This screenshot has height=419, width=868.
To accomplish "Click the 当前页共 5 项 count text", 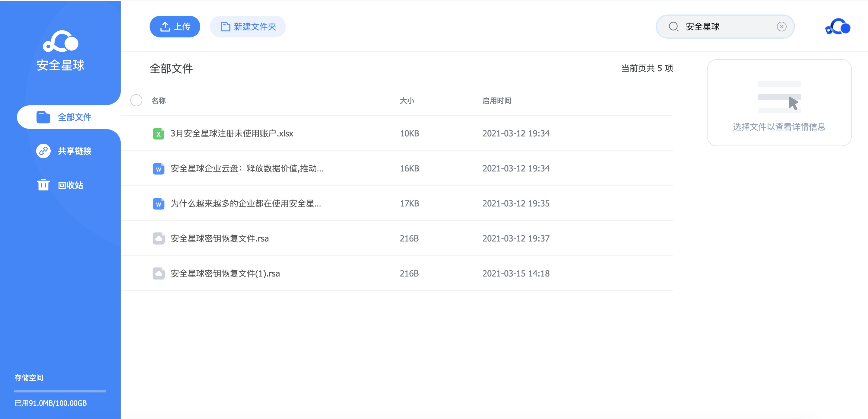I will coord(647,69).
